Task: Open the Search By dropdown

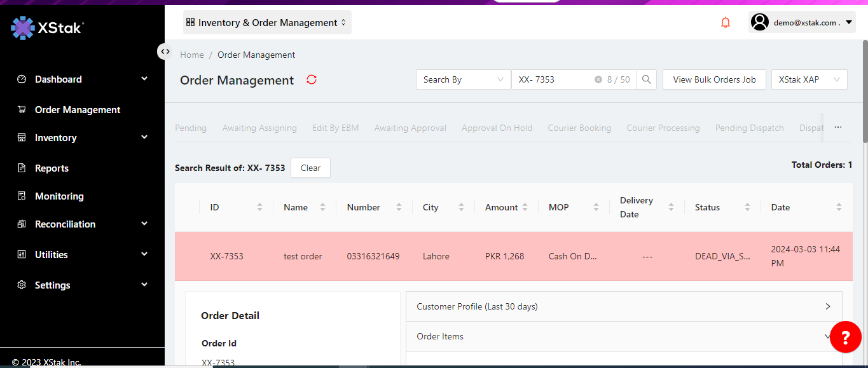Action: click(x=463, y=79)
